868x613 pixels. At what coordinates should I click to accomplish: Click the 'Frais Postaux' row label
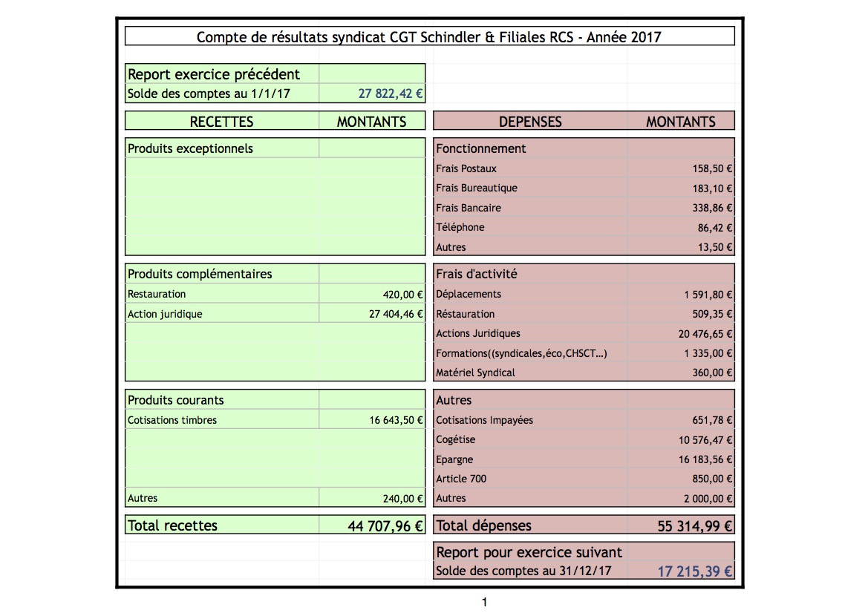click(466, 168)
